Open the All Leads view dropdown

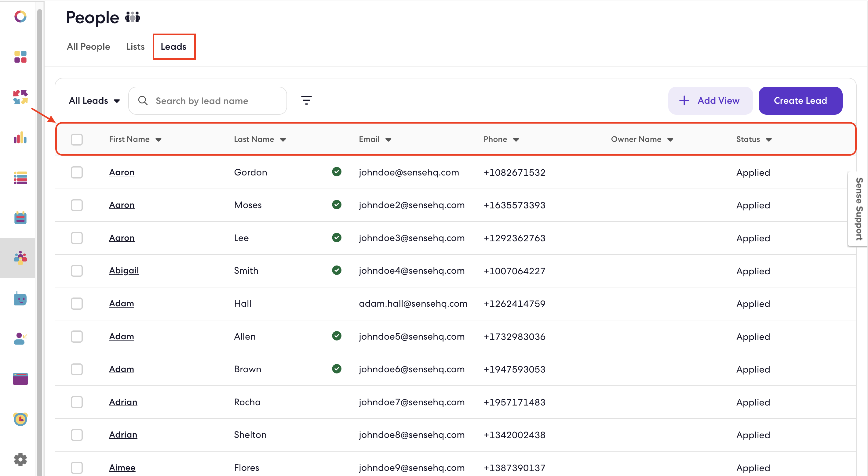tap(94, 101)
